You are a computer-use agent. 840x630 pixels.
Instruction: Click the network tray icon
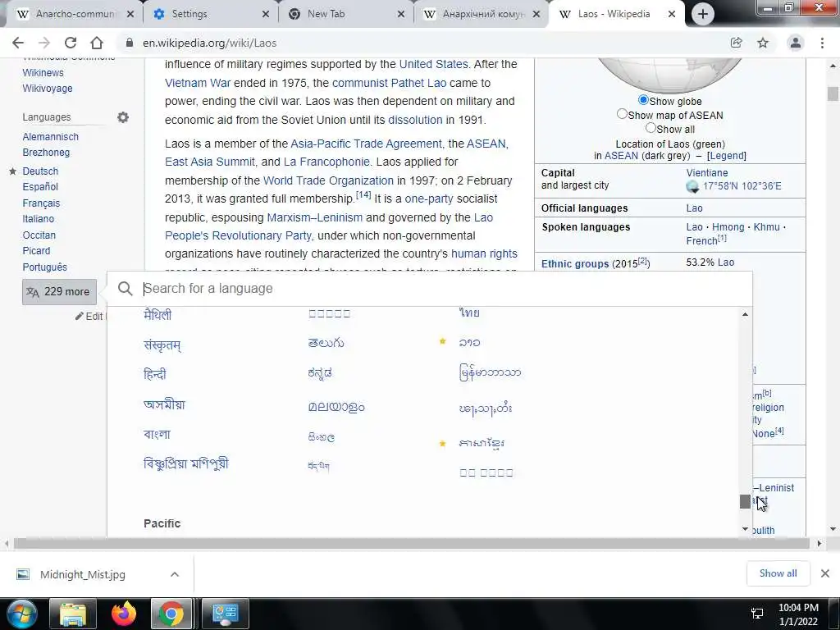pos(757,614)
